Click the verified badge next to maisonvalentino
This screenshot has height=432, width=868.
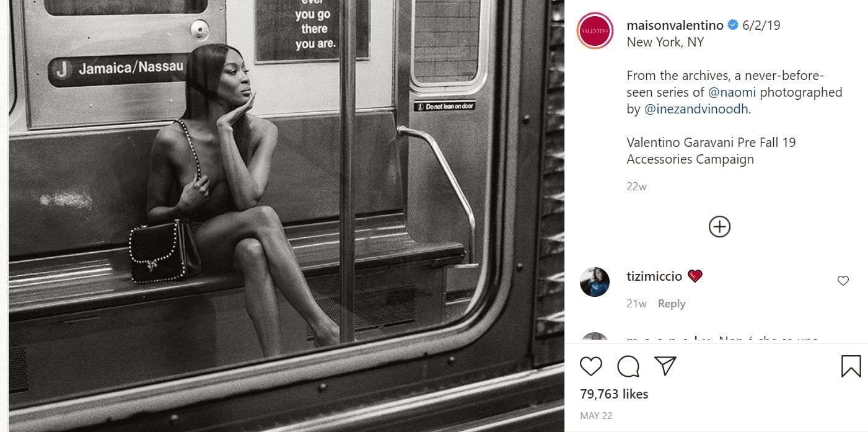coord(732,25)
